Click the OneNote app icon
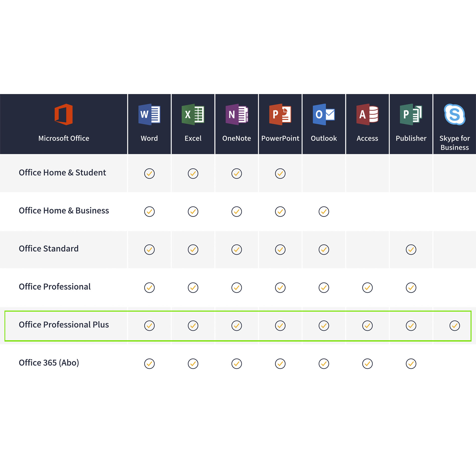This screenshot has width=476, height=476. (x=237, y=114)
